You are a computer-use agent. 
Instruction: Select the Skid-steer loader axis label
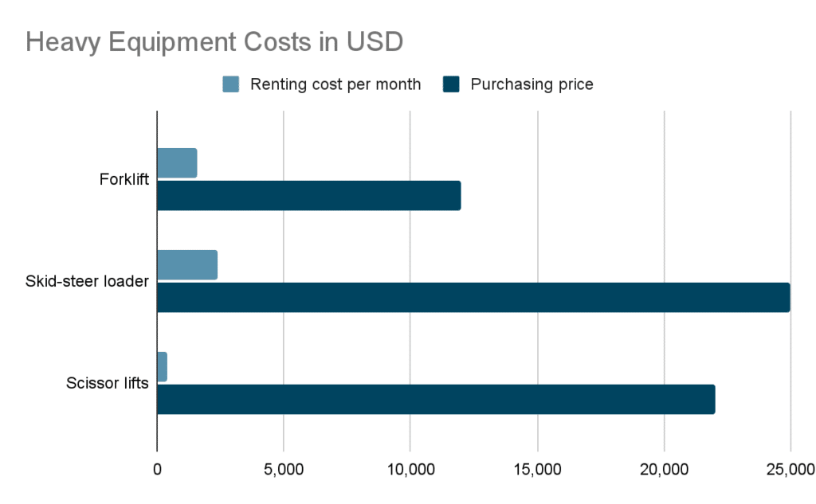tap(87, 281)
